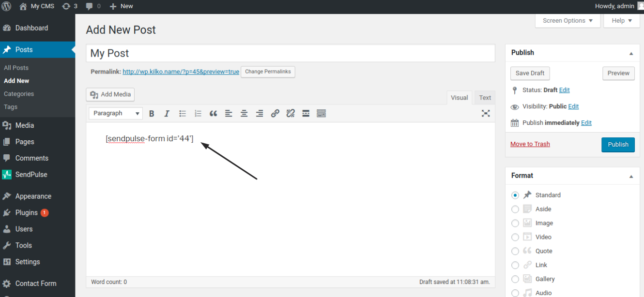The image size is (644, 297).
Task: Click the My Post title field
Action: [x=291, y=53]
